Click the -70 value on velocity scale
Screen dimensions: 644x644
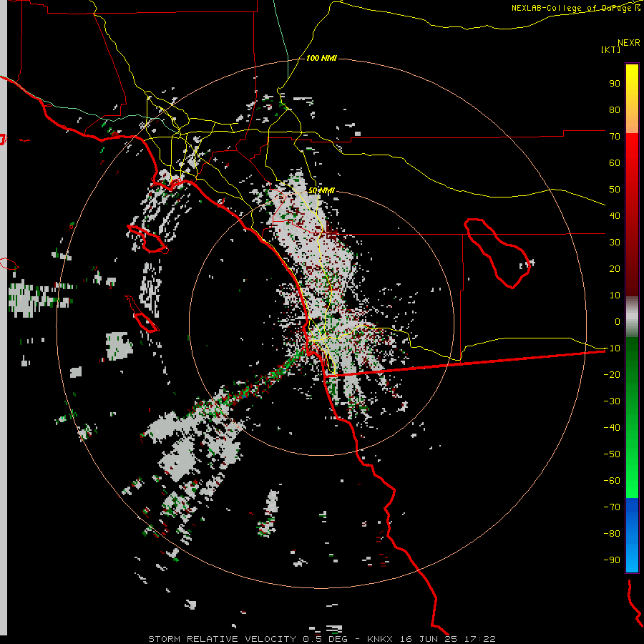(x=612, y=507)
